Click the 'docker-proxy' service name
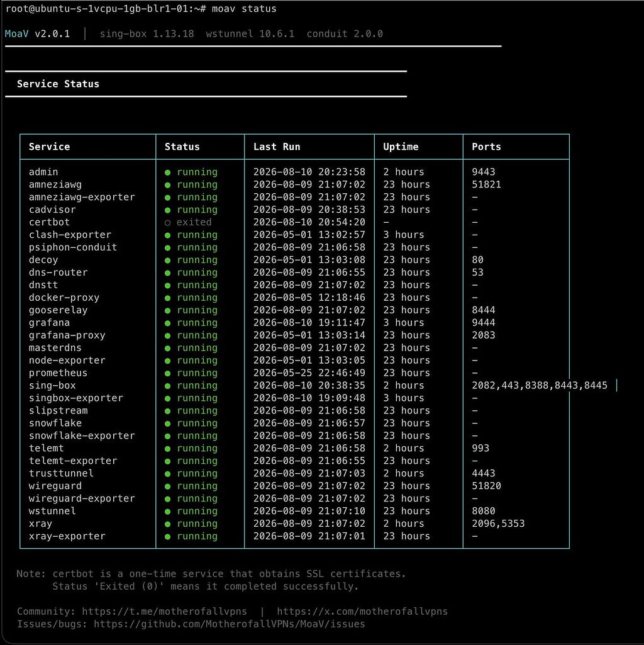Image resolution: width=644 pixels, height=645 pixels. pyautogui.click(x=64, y=298)
